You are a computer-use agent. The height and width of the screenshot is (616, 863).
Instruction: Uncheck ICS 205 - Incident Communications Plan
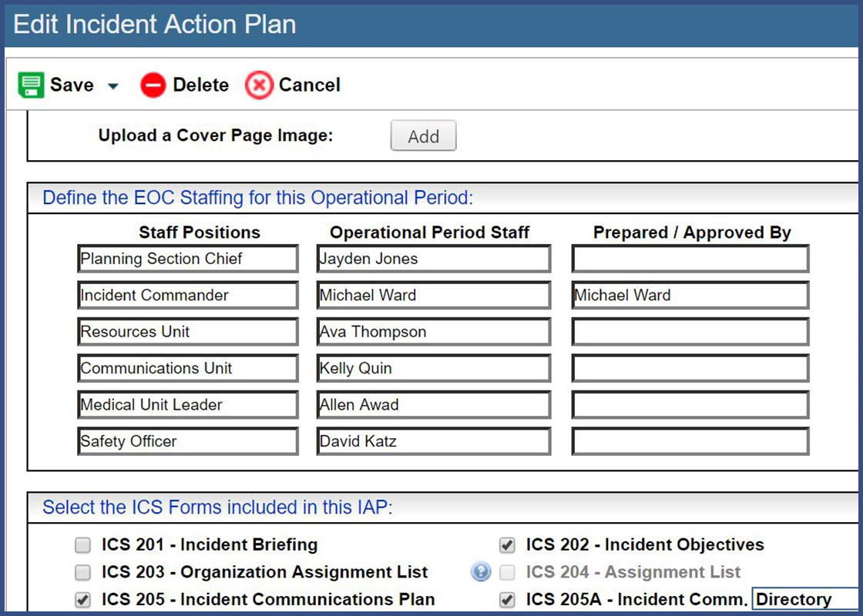coord(82,600)
